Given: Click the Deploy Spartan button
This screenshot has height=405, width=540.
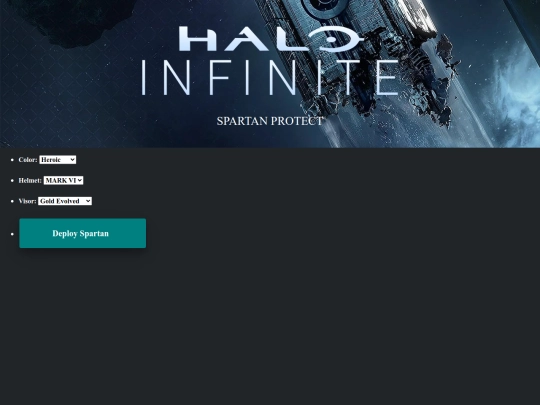Looking at the screenshot, I should (83, 233).
